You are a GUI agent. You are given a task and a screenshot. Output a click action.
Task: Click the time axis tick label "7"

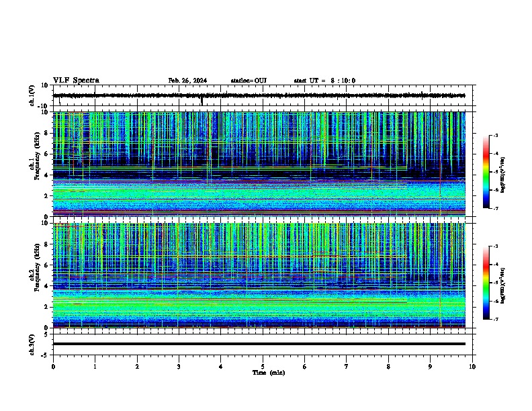pyautogui.click(x=347, y=367)
